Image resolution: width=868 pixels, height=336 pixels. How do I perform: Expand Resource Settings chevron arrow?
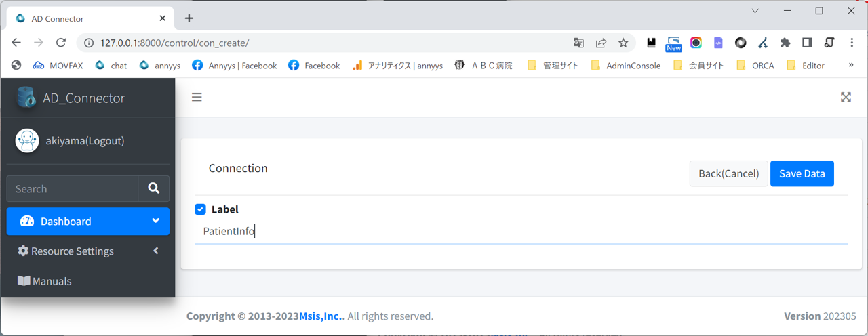(x=156, y=251)
